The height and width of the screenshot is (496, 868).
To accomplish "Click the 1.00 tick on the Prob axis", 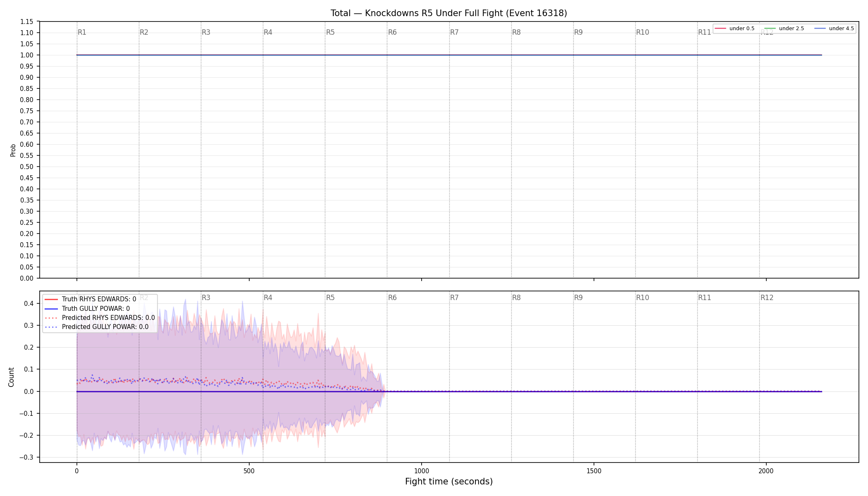I will (x=27, y=55).
